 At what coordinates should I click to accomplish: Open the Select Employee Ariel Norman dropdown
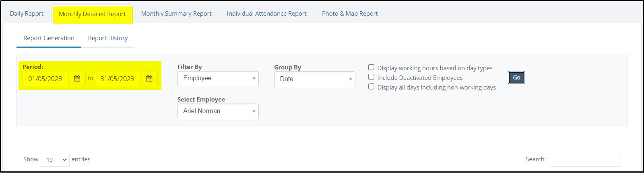[x=218, y=111]
